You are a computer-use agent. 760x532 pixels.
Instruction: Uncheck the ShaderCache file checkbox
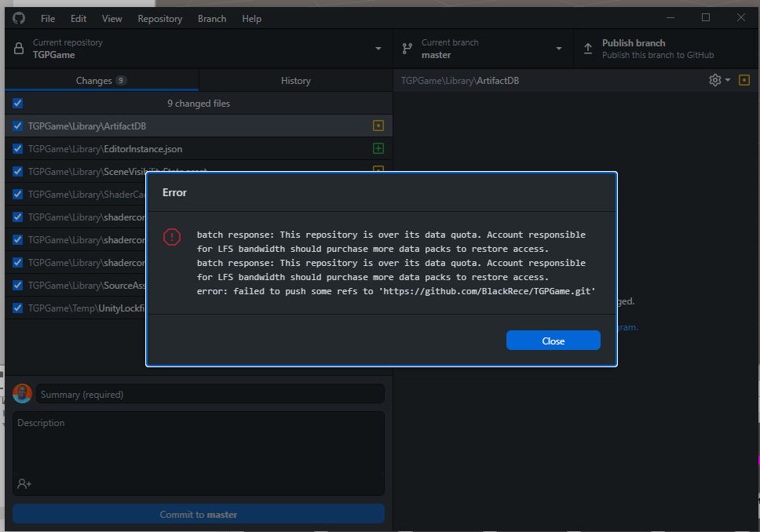[x=18, y=195]
